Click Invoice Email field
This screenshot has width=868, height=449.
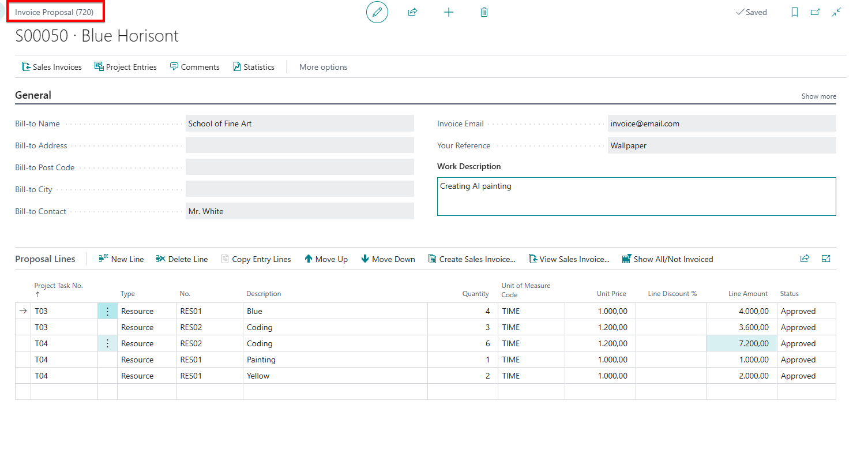[722, 124]
